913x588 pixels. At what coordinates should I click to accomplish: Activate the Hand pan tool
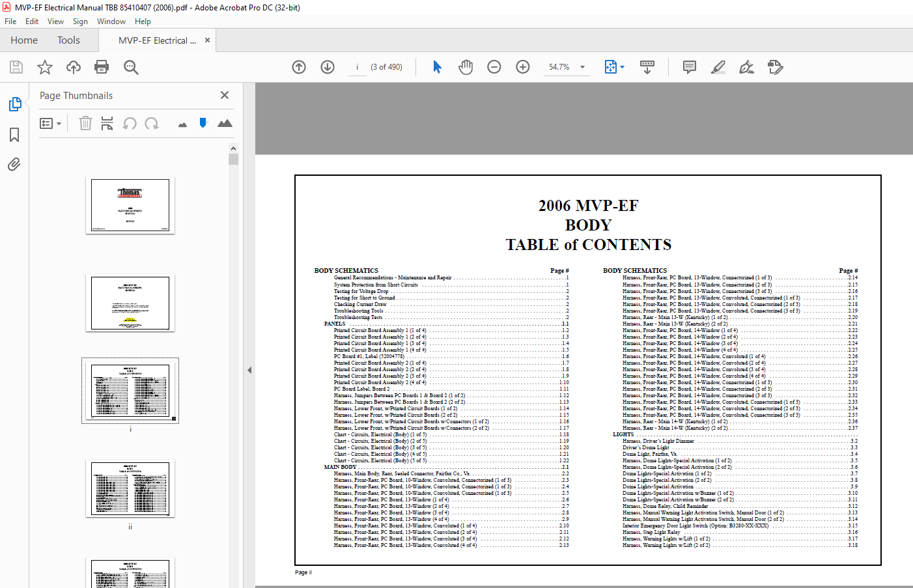[x=466, y=67]
